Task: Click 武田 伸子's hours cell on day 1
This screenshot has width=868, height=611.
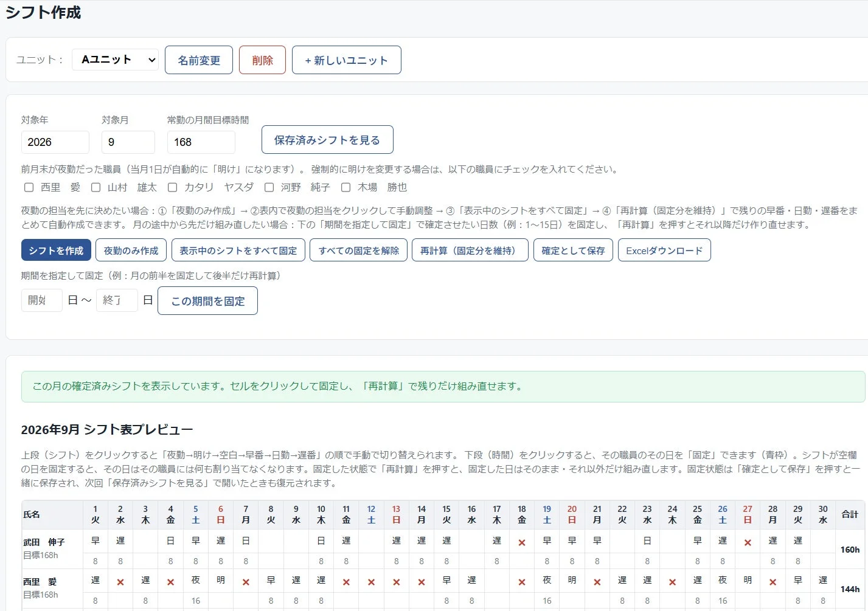Action: (95, 561)
